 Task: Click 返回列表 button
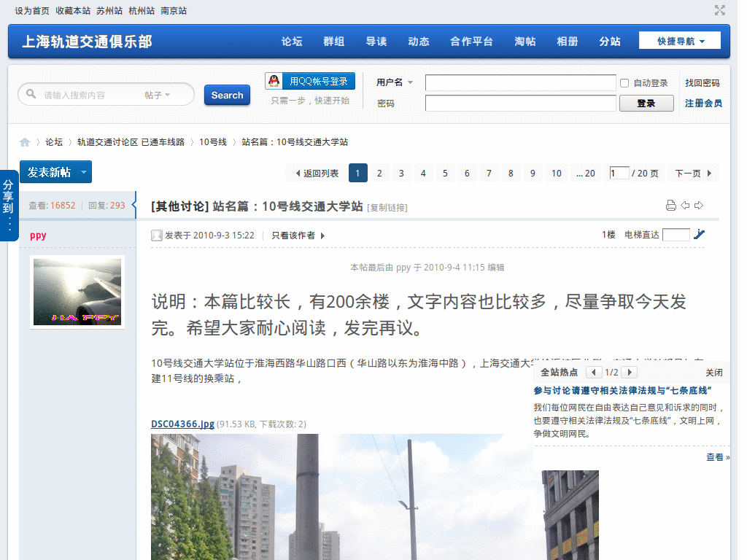click(317, 174)
